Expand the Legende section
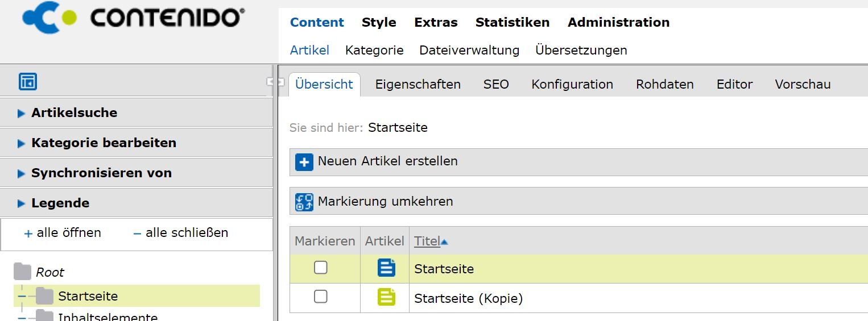This screenshot has width=868, height=321. pos(60,203)
